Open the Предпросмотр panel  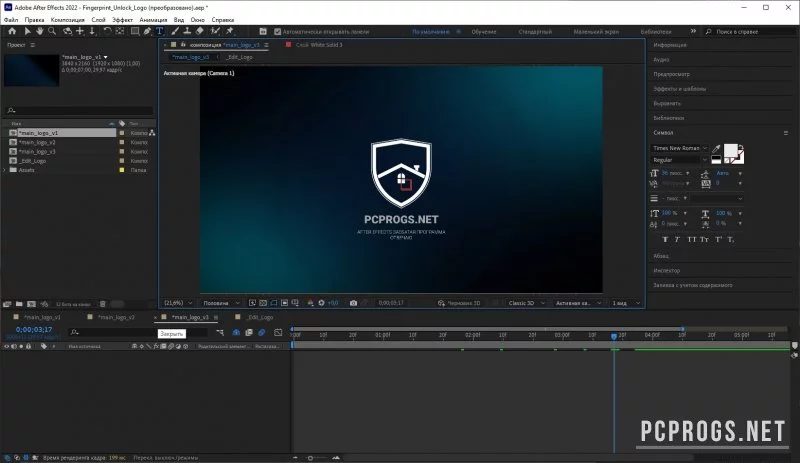(671, 74)
